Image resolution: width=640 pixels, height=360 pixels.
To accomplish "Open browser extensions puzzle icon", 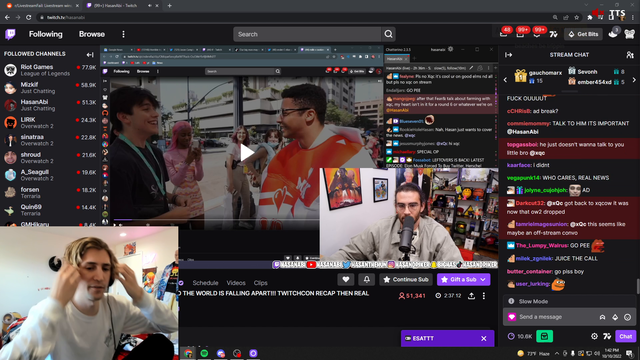I will pyautogui.click(x=590, y=18).
